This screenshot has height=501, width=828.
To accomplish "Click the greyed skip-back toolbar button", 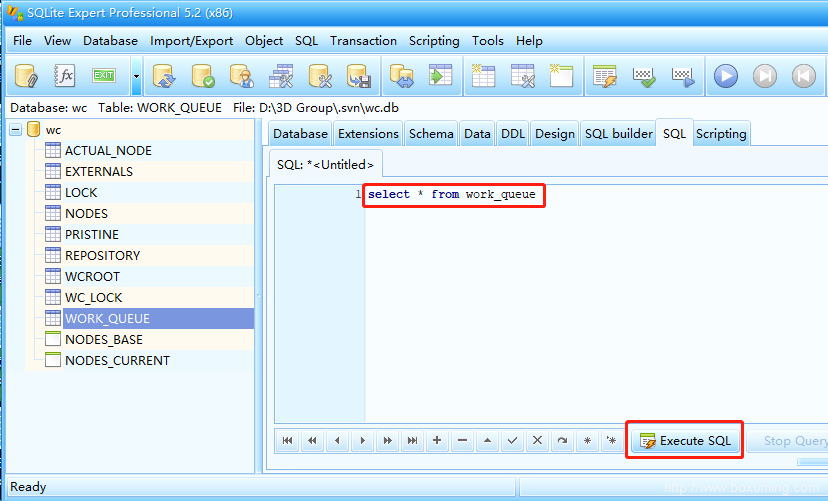I will click(x=804, y=76).
